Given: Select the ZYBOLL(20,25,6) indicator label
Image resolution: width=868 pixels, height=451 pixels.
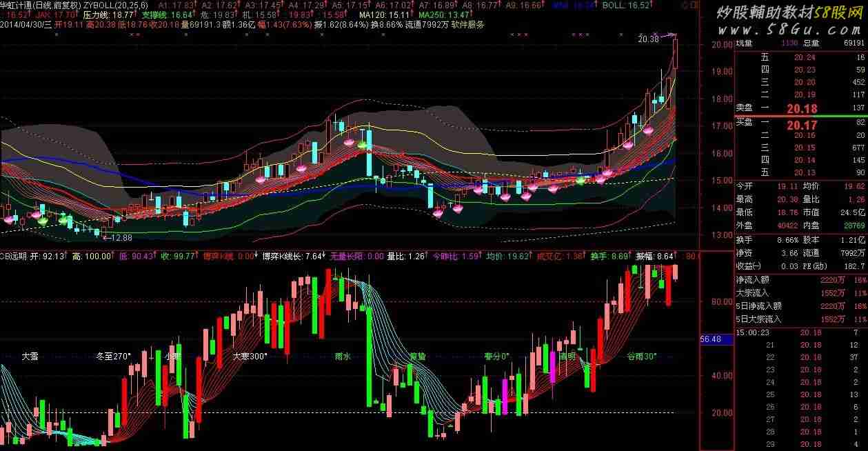Looking at the screenshot, I should point(114,5).
